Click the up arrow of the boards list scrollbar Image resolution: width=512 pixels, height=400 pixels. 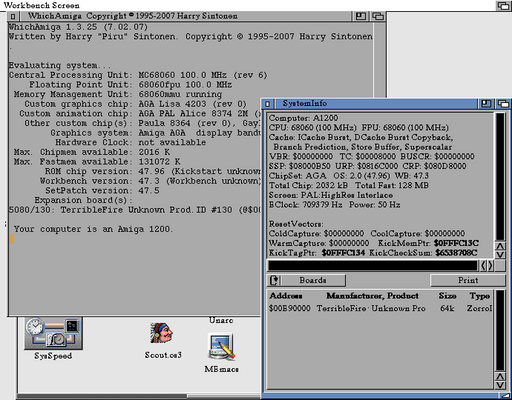coord(500,377)
